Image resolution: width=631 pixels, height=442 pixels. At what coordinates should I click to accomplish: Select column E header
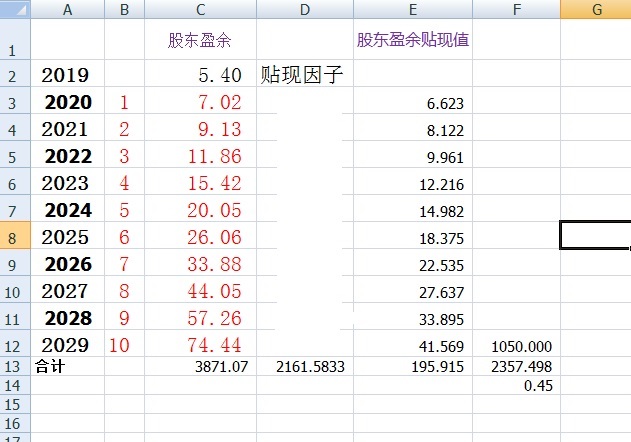coord(413,9)
